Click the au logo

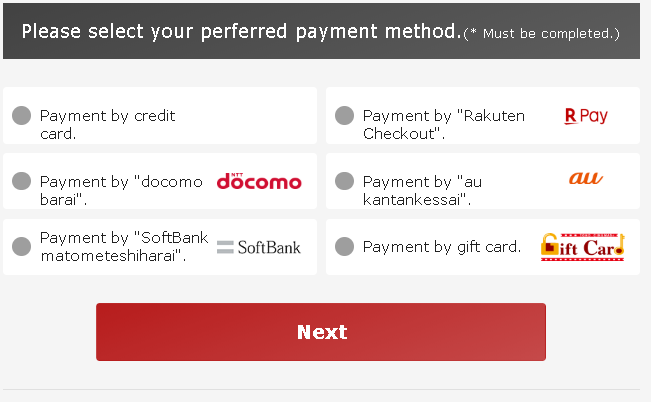tap(585, 179)
